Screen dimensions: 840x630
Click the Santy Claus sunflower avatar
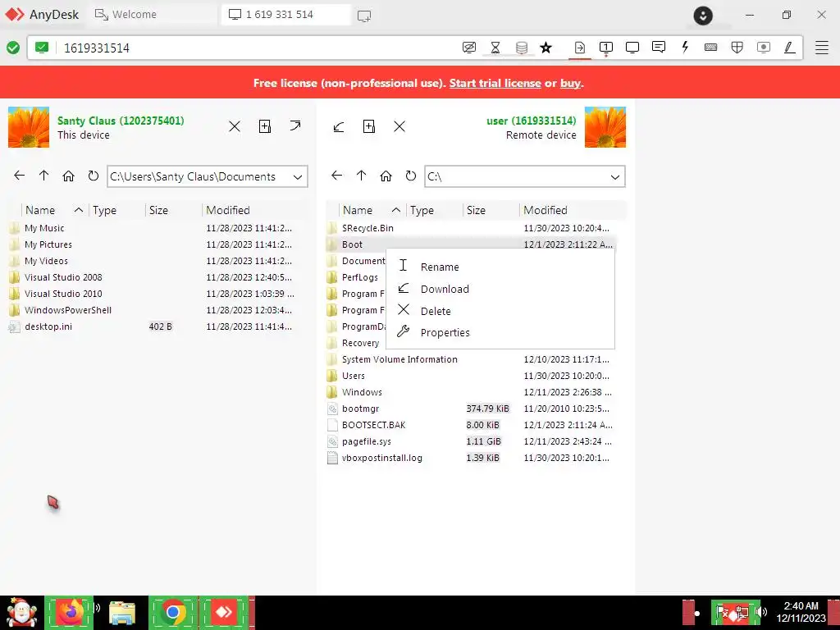pyautogui.click(x=29, y=127)
